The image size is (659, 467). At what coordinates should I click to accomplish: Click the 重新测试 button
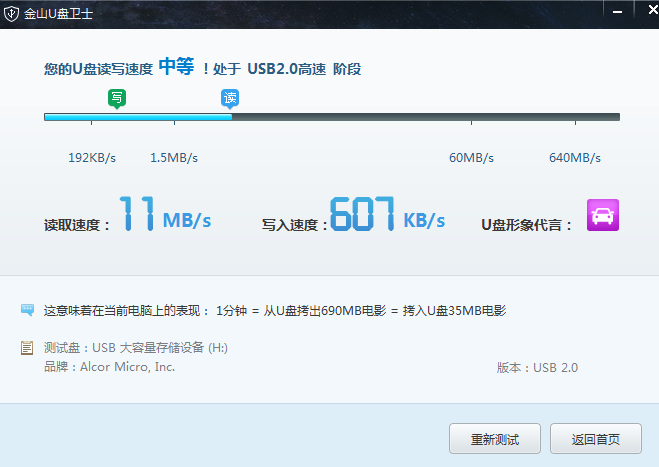[x=495, y=438]
